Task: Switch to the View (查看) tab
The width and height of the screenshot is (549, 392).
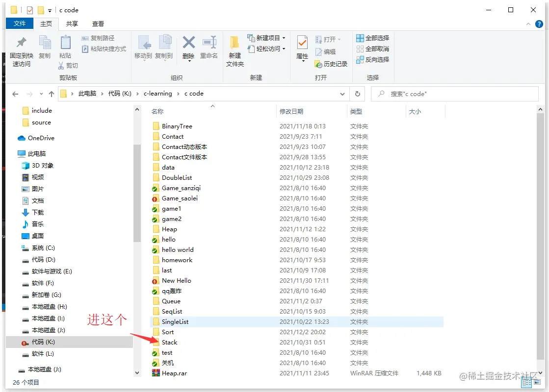Action: (x=98, y=24)
